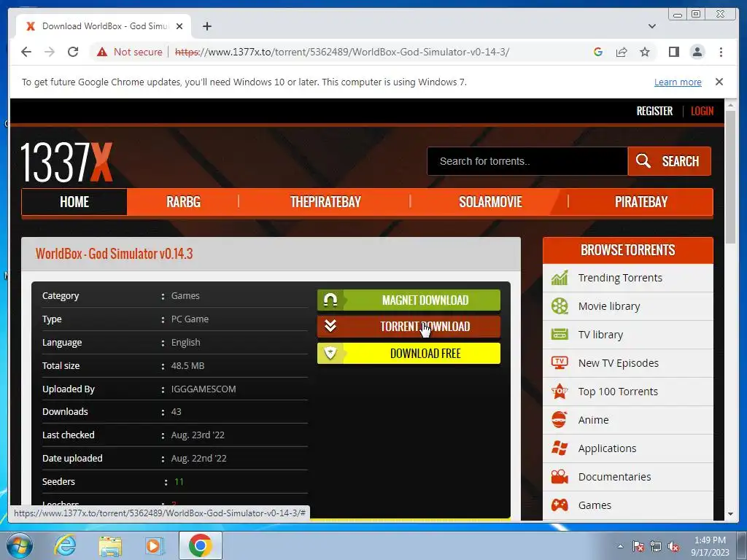
Task: Open Windows Explorer from taskbar
Action: 110,545
